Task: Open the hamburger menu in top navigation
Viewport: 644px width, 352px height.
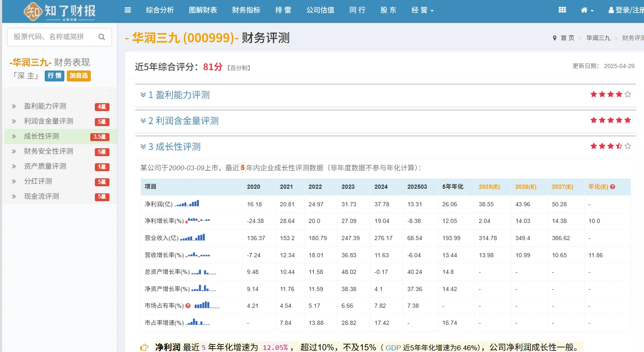Action: 128,10
